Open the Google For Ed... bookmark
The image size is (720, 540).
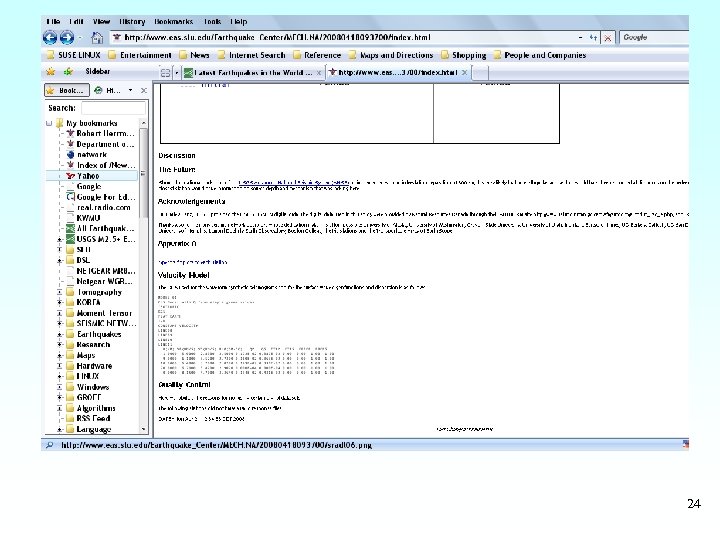(x=101, y=197)
